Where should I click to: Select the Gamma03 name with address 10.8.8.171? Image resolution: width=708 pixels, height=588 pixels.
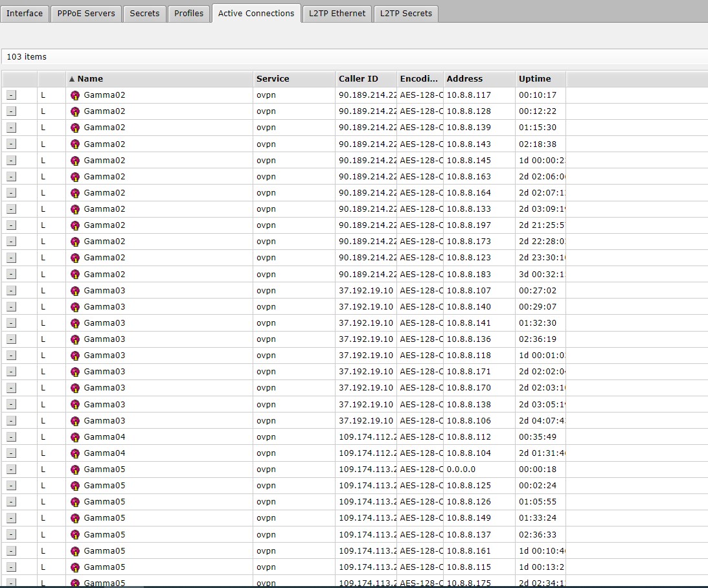pos(104,372)
